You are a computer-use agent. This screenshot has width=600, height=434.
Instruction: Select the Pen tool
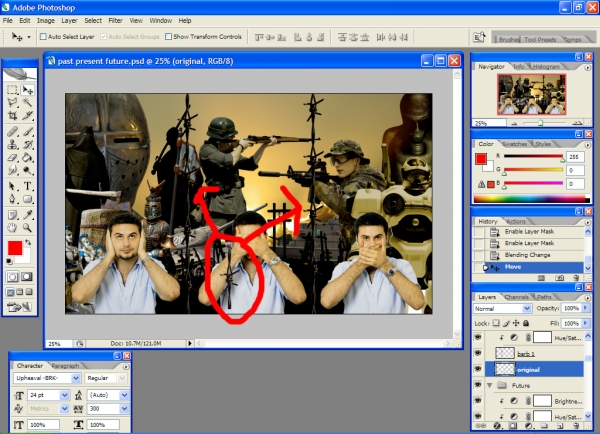pos(12,199)
